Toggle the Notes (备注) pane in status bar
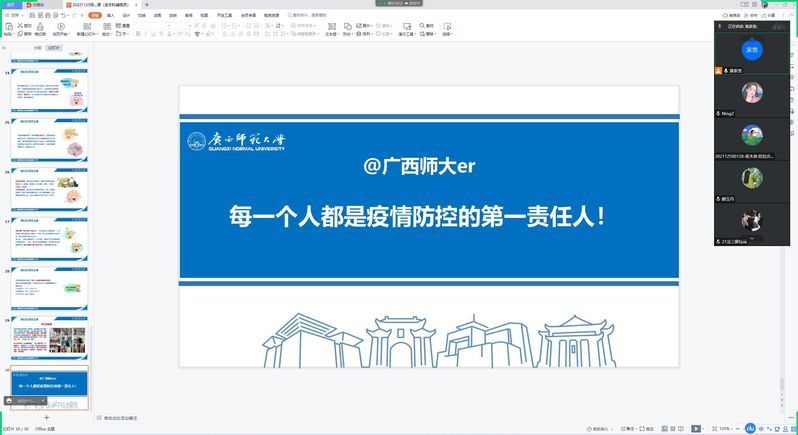This screenshot has height=435, width=798. click(628, 429)
